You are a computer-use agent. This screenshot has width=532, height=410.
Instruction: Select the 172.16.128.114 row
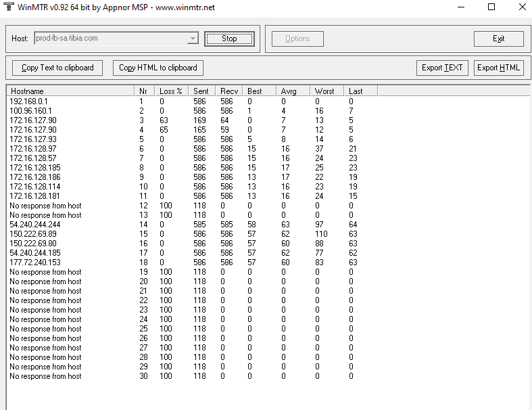pyautogui.click(x=192, y=187)
